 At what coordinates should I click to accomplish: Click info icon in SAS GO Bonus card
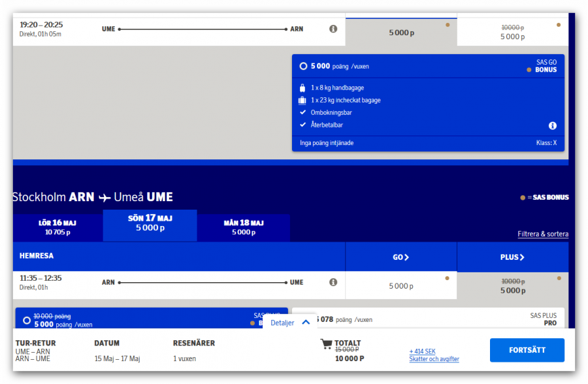click(552, 125)
